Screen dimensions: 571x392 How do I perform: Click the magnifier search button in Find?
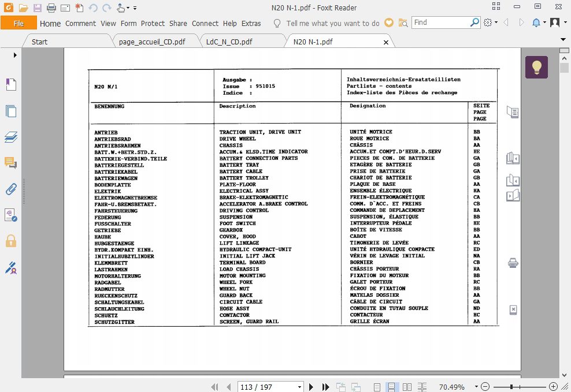coord(474,23)
